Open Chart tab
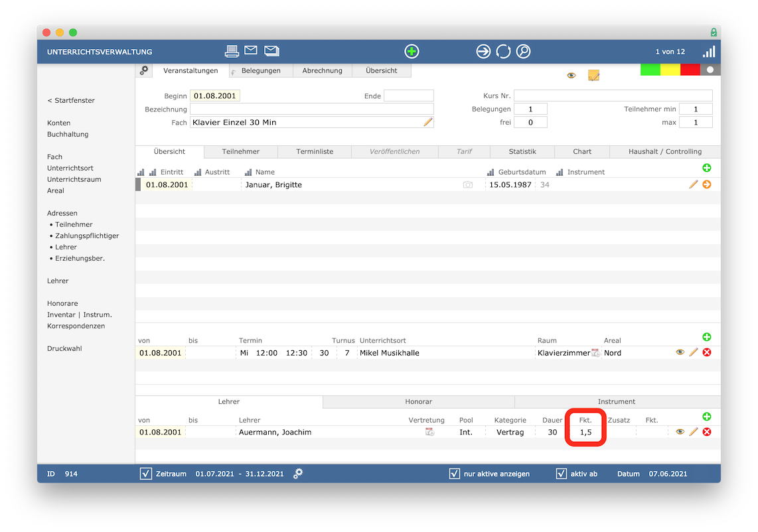This screenshot has height=532, width=758. (x=582, y=152)
